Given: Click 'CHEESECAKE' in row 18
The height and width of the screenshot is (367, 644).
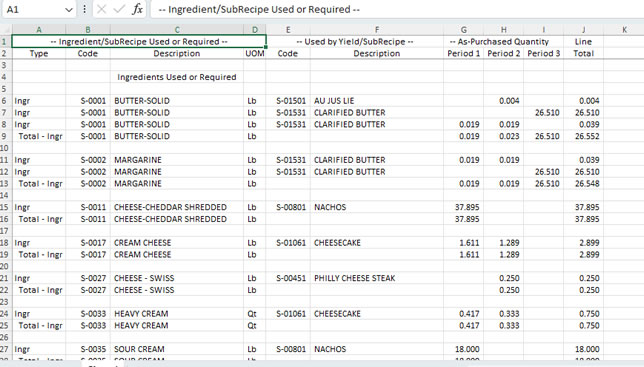Looking at the screenshot, I should pos(377,243).
